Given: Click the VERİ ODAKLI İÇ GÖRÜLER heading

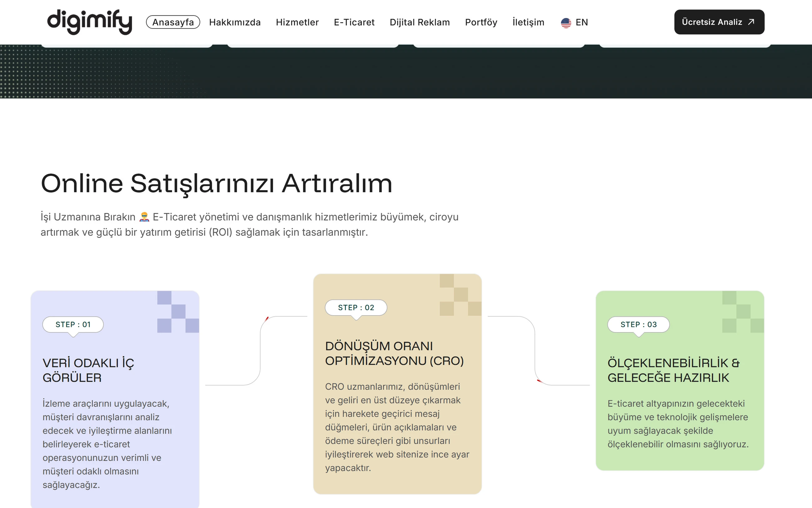Looking at the screenshot, I should [x=88, y=370].
